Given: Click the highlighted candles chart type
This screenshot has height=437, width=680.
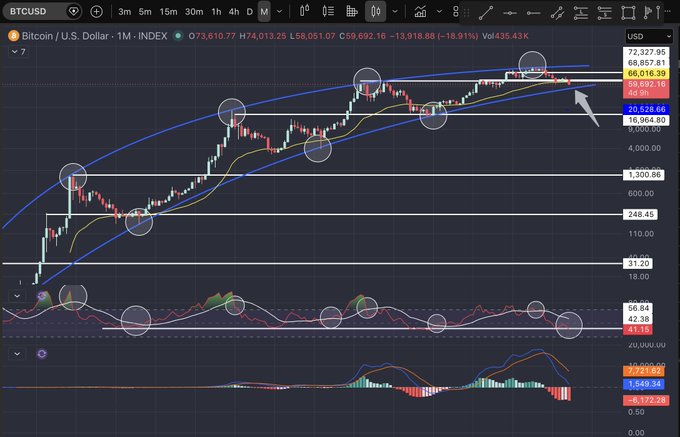Looking at the screenshot, I should click(376, 11).
